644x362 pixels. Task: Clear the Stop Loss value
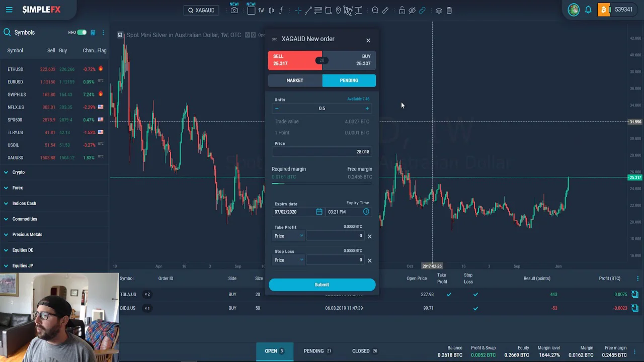point(370,260)
